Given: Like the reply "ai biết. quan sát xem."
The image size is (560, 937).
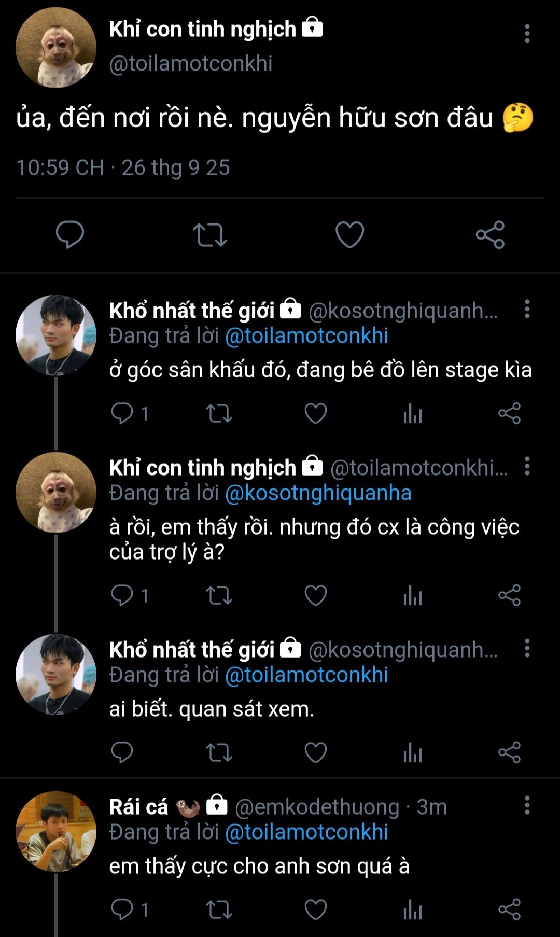Looking at the screenshot, I should [x=315, y=752].
